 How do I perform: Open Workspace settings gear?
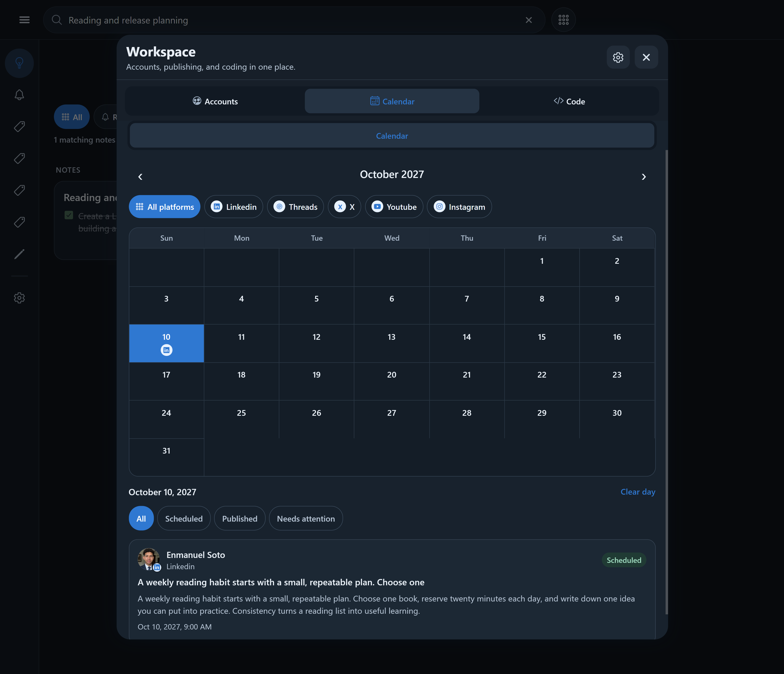click(618, 57)
